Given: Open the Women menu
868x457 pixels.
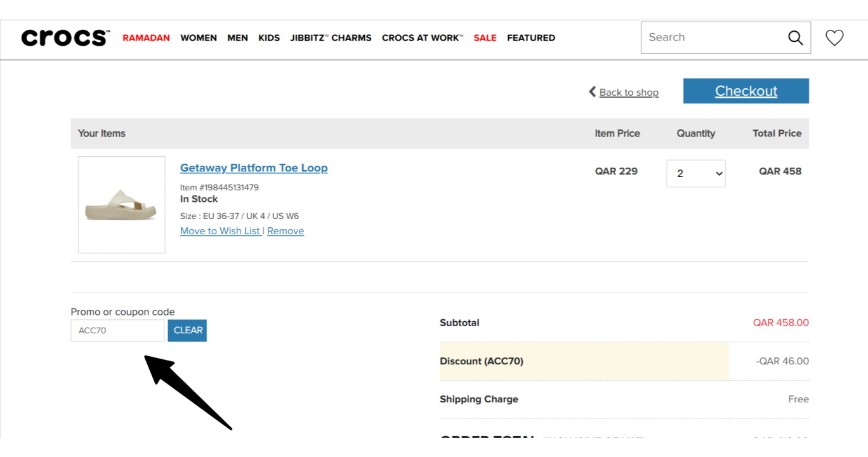Looking at the screenshot, I should point(199,37).
